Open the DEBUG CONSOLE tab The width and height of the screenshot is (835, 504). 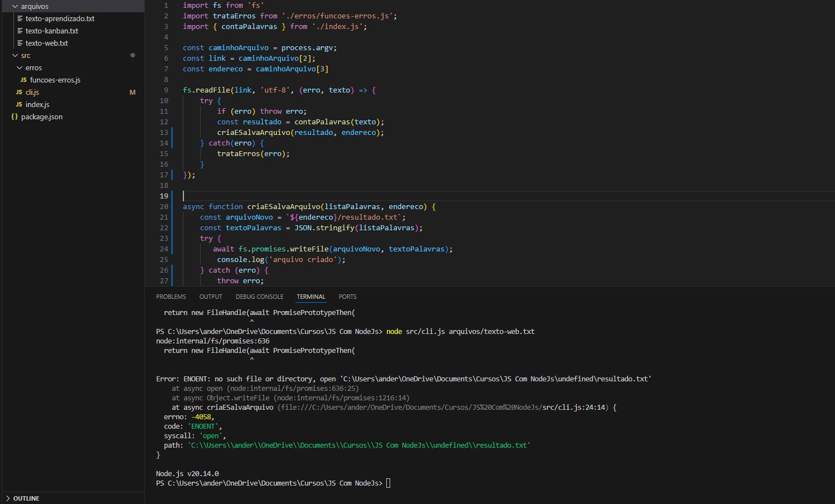259,297
